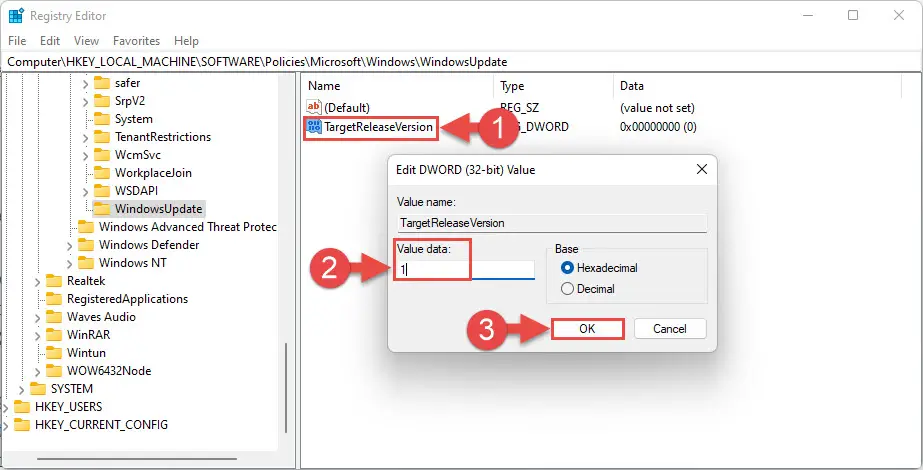The height and width of the screenshot is (470, 923).
Task: Select the RegisteredApplications key label
Action: 127,299
